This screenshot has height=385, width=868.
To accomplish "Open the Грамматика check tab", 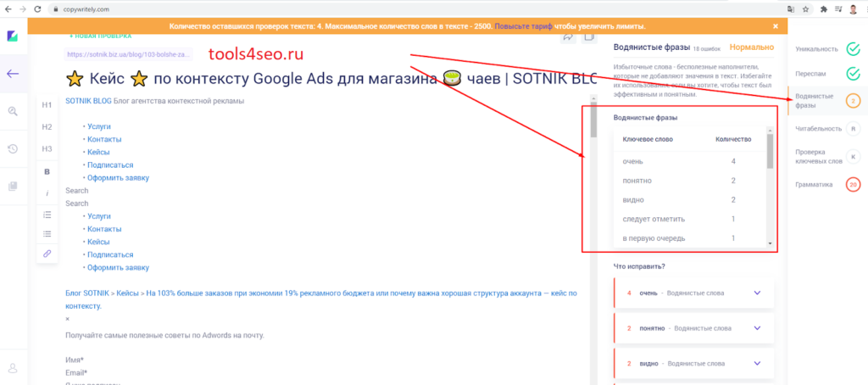I will 827,185.
